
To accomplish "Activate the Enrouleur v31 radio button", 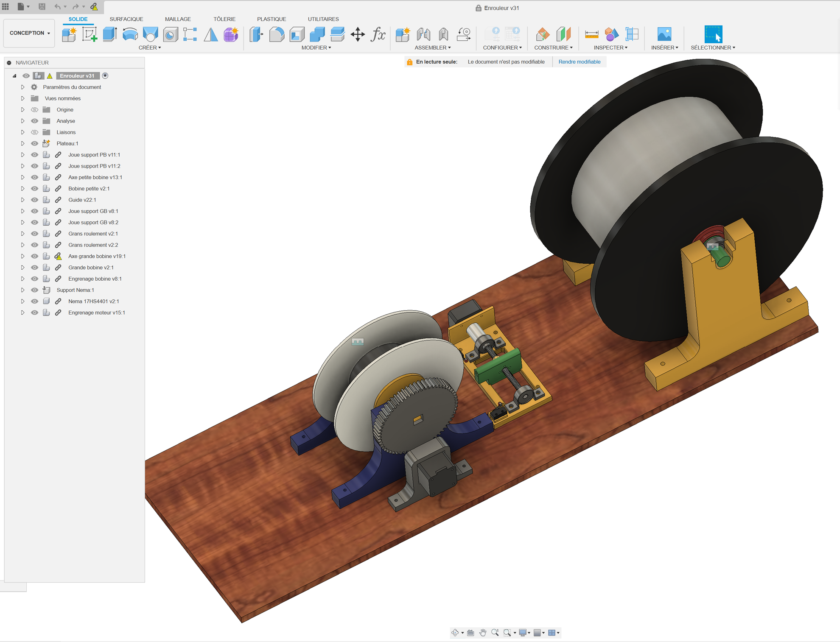I will (x=105, y=76).
